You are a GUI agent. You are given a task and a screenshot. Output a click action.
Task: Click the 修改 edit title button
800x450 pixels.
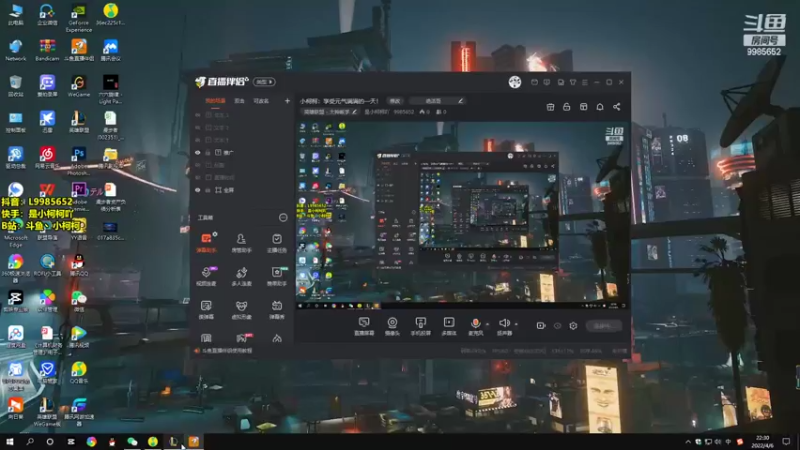395,101
